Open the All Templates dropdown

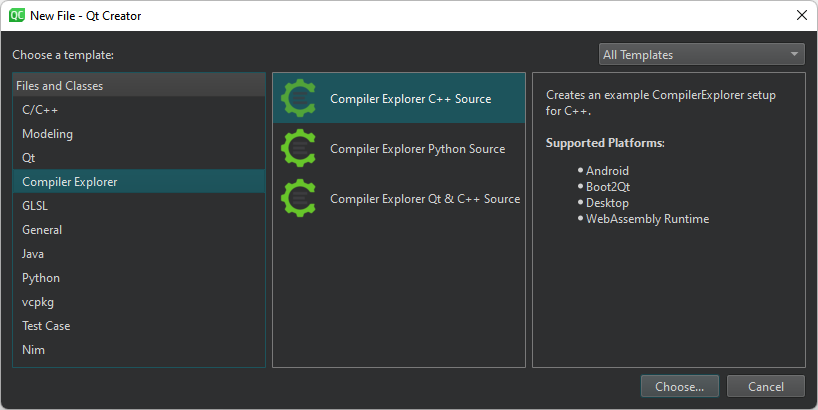click(701, 55)
